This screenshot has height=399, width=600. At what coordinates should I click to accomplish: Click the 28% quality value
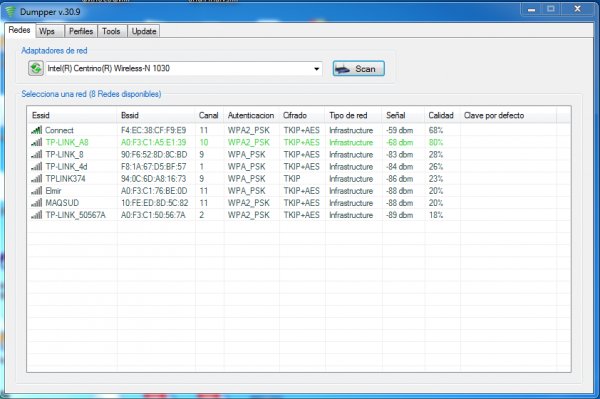coord(436,155)
